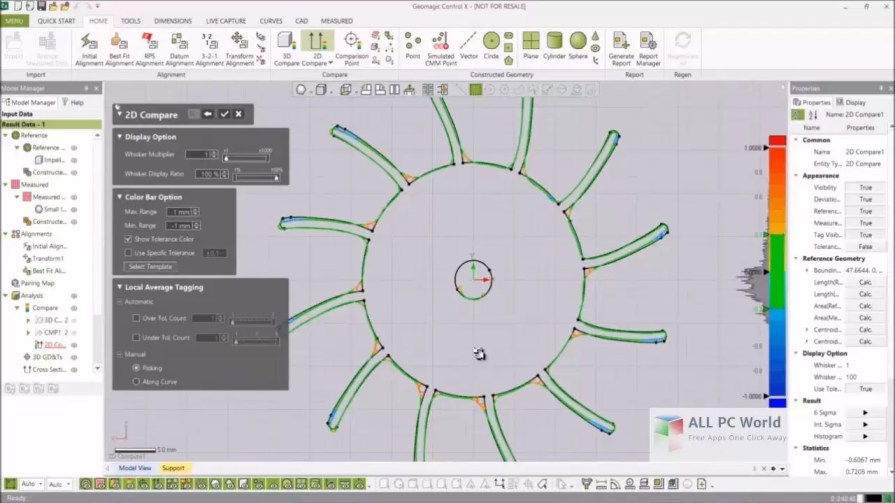This screenshot has width=895, height=503.
Task: Open the Report Manager
Action: pyautogui.click(x=648, y=49)
